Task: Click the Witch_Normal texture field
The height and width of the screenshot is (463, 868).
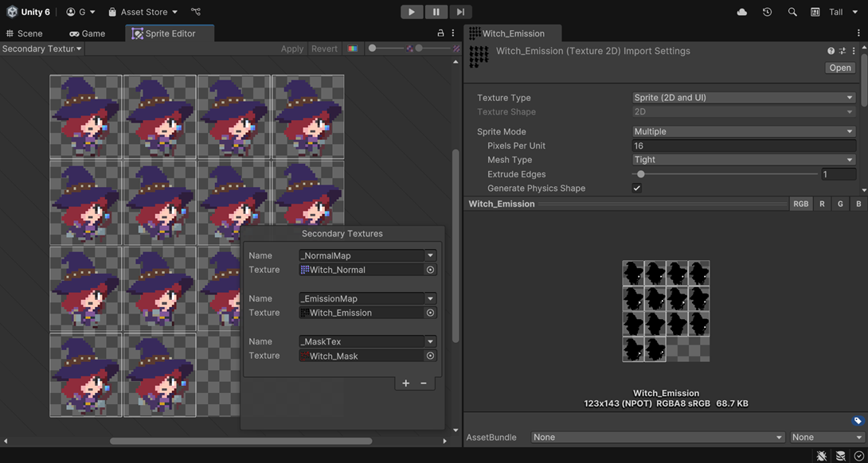Action: click(362, 270)
